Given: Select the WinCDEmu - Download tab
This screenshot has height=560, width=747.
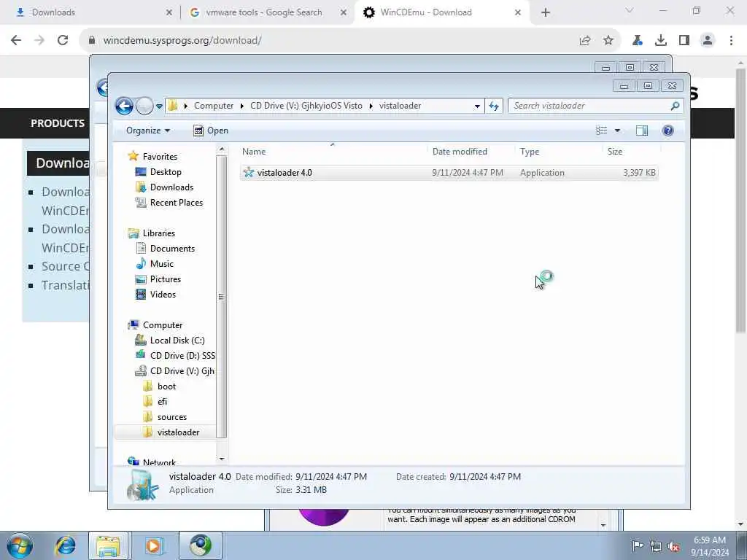Looking at the screenshot, I should click(426, 12).
